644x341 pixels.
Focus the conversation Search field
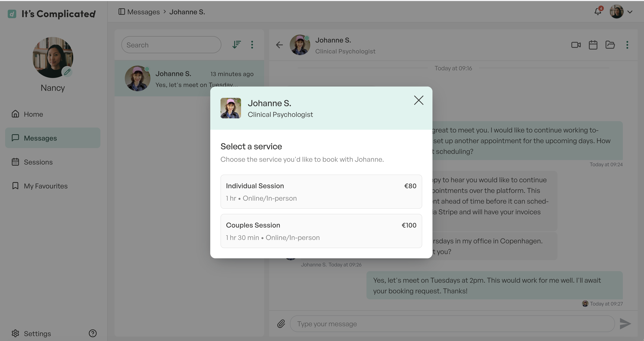pyautogui.click(x=171, y=45)
